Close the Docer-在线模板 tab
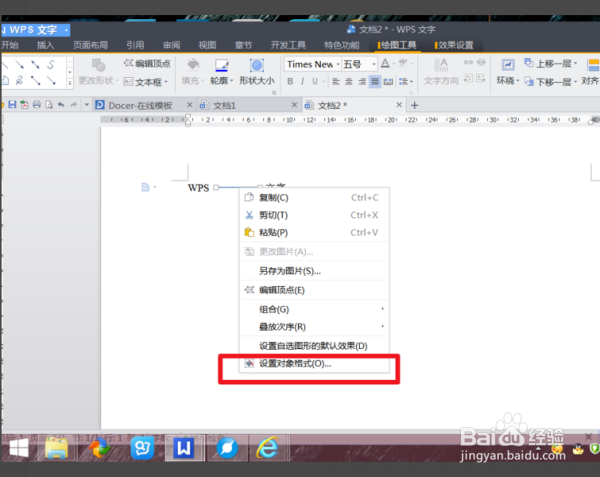 (x=189, y=105)
